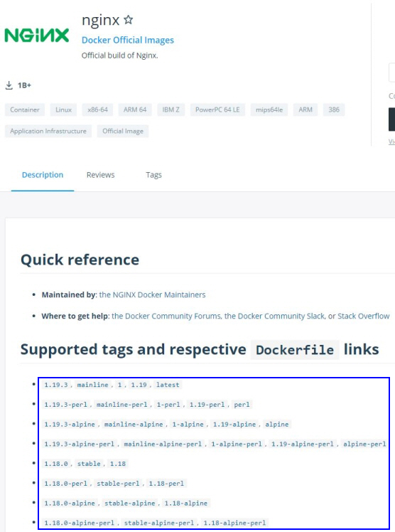
Task: Click the star icon next to nginx
Action: pos(128,20)
